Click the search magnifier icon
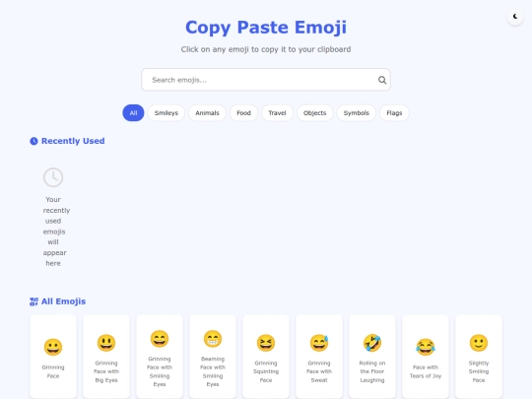 tap(382, 80)
